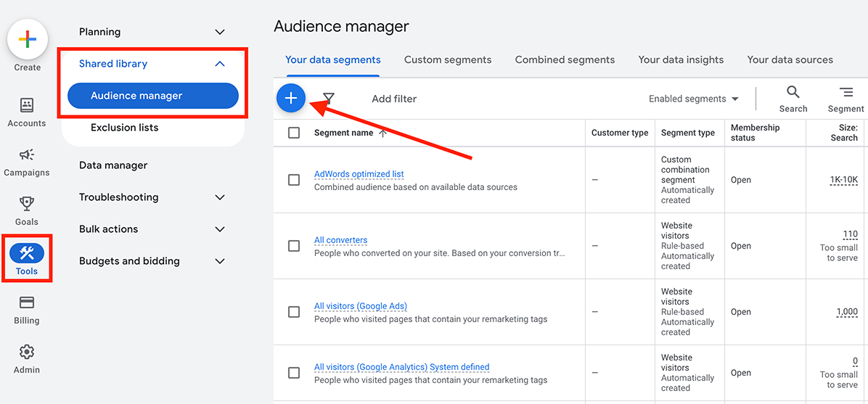
Task: Click the Segment lines icon
Action: point(846,92)
